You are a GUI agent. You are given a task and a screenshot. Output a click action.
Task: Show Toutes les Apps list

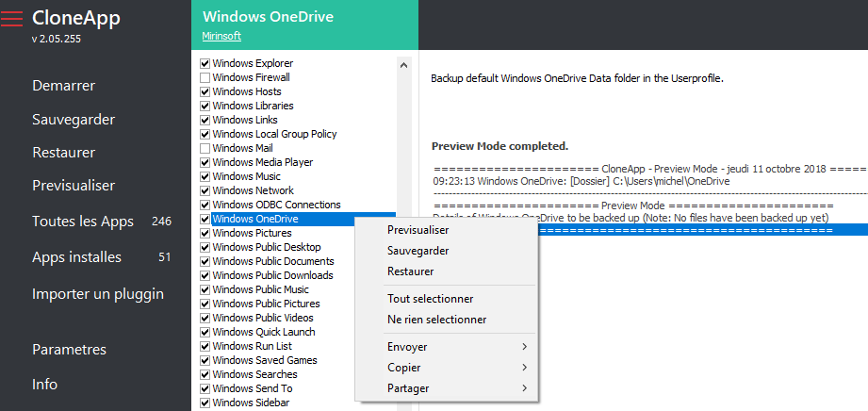coord(83,222)
